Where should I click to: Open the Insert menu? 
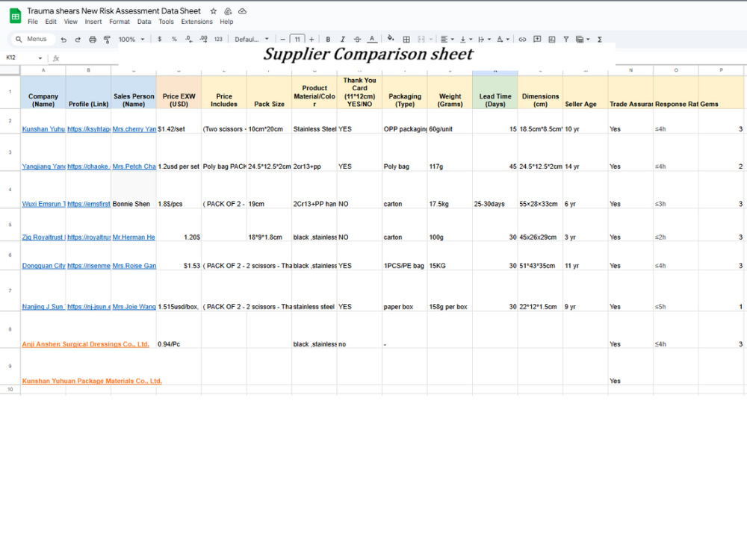tap(93, 22)
